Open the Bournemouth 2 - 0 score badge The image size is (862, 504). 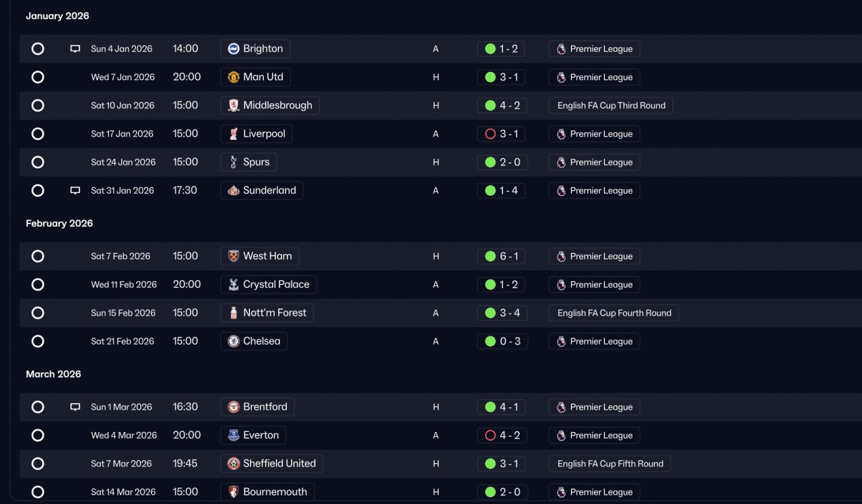coord(502,491)
